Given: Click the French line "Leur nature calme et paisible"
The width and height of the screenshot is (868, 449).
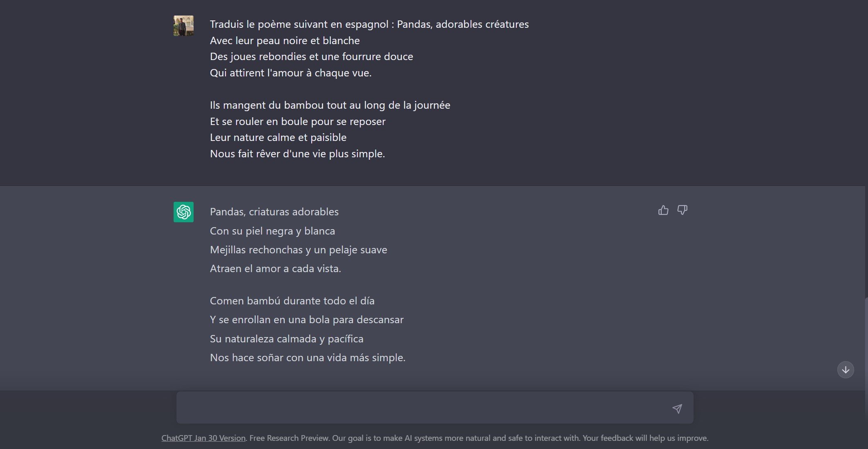Looking at the screenshot, I should 278,137.
